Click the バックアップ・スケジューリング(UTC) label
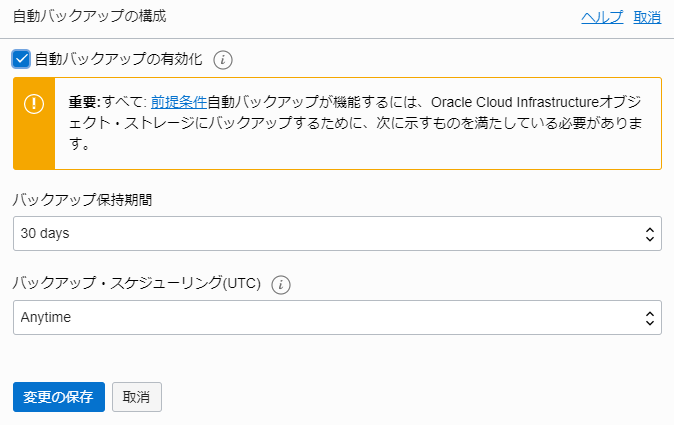Screen dimensions: 674x425 137,283
